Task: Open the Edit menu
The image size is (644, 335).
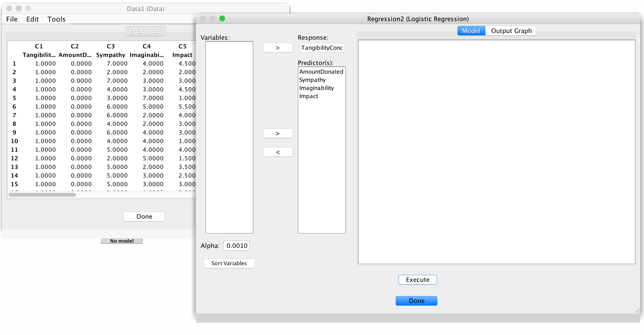Action: 32,19
